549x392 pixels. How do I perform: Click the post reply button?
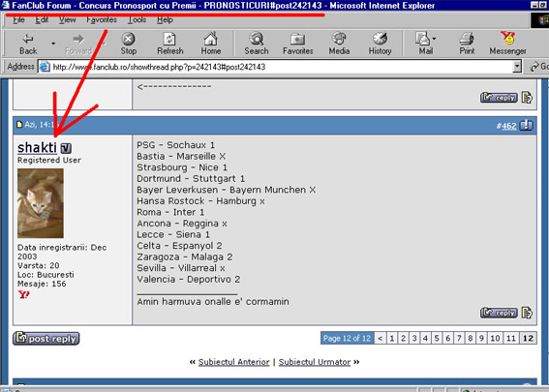(x=46, y=339)
